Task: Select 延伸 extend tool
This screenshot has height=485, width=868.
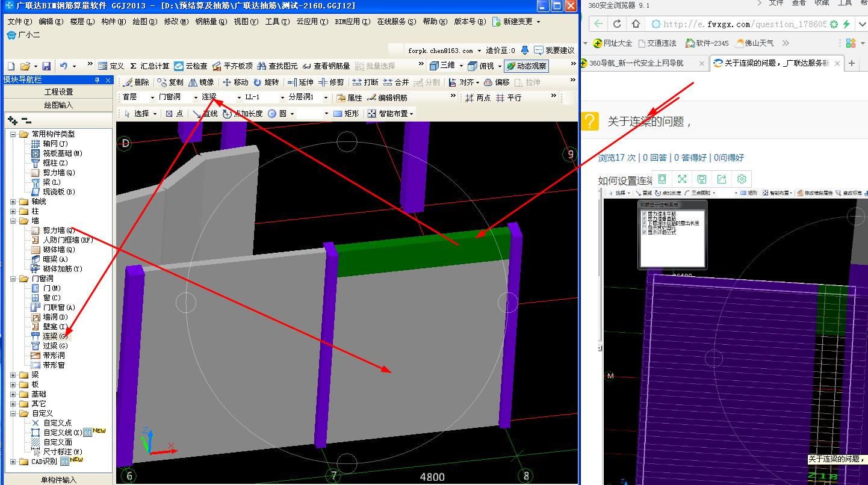Action: [300, 82]
